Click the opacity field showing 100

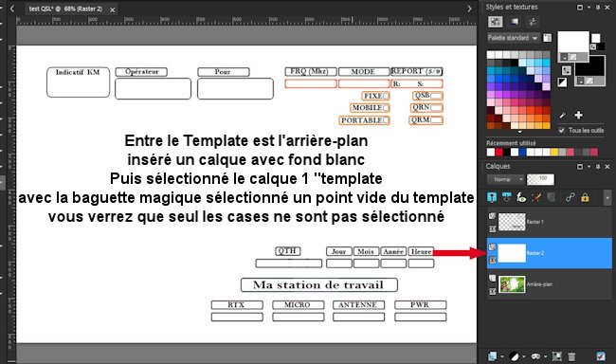tap(540, 179)
